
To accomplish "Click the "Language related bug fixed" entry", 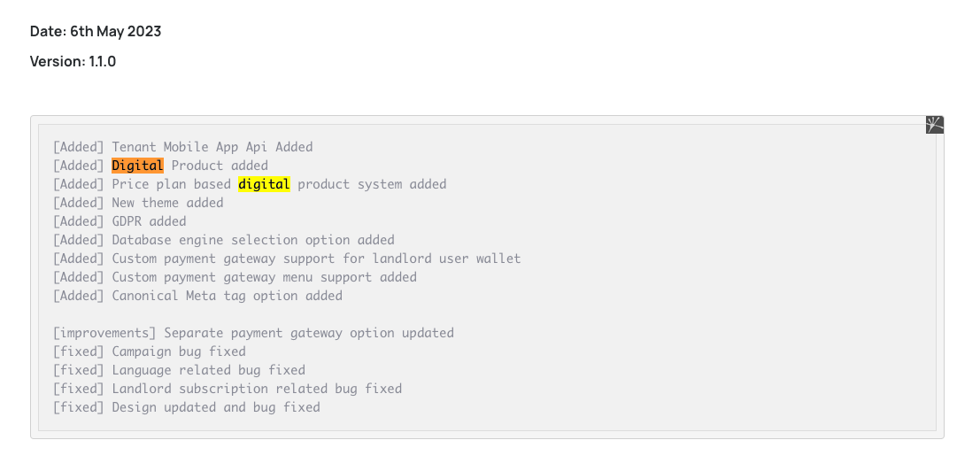I will coord(209,370).
